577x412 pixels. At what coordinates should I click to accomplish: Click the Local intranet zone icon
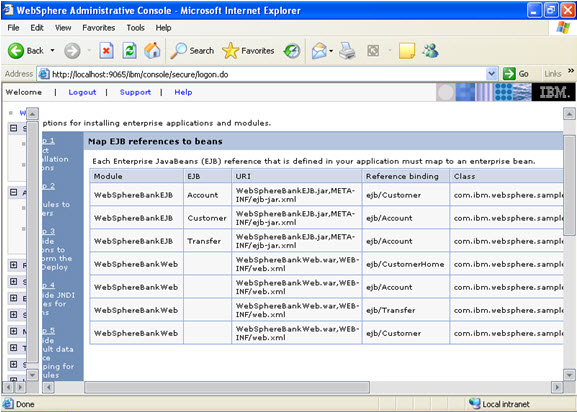(x=475, y=404)
